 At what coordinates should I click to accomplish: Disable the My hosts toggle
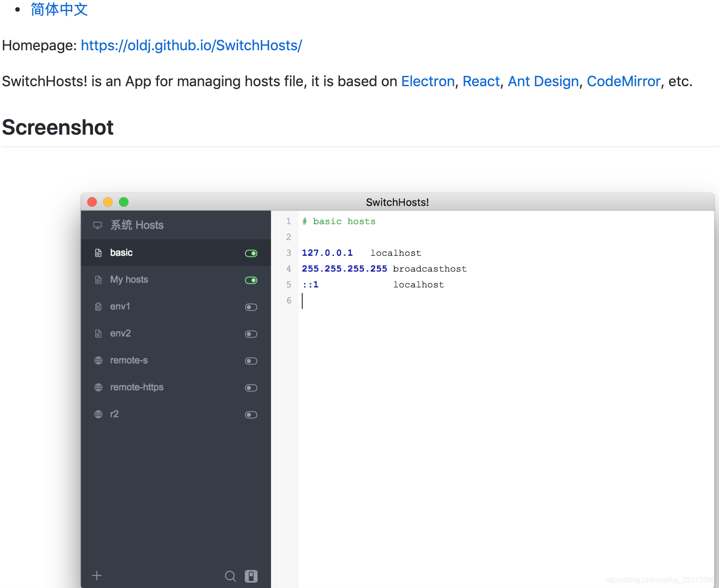click(x=251, y=280)
